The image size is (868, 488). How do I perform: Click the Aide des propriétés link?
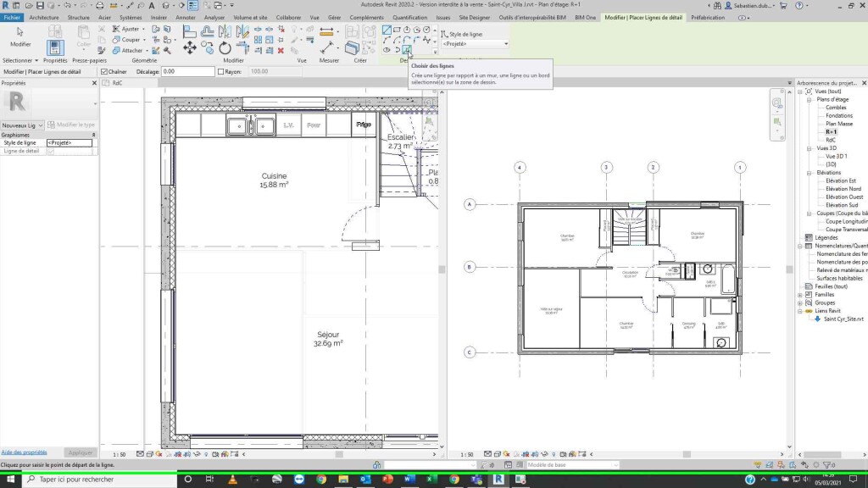(24, 452)
